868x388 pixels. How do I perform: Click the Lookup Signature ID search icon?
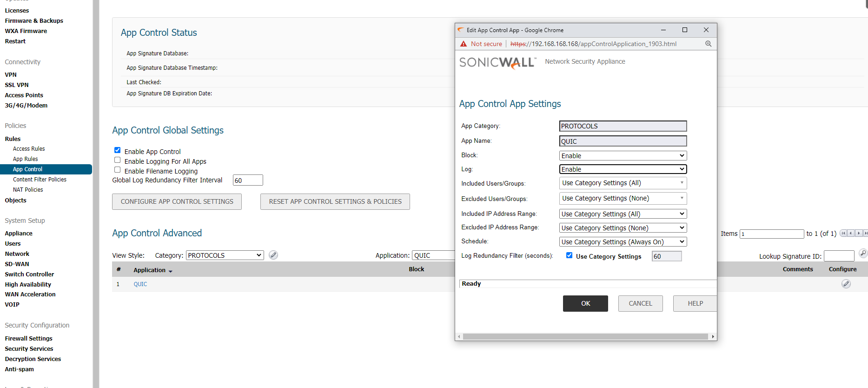coord(862,254)
